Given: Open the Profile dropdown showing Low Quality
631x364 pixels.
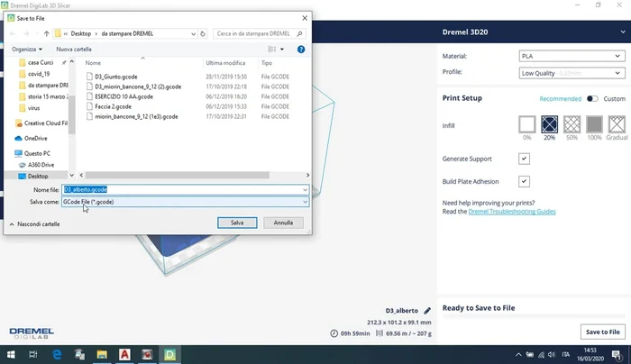Looking at the screenshot, I should (x=570, y=72).
